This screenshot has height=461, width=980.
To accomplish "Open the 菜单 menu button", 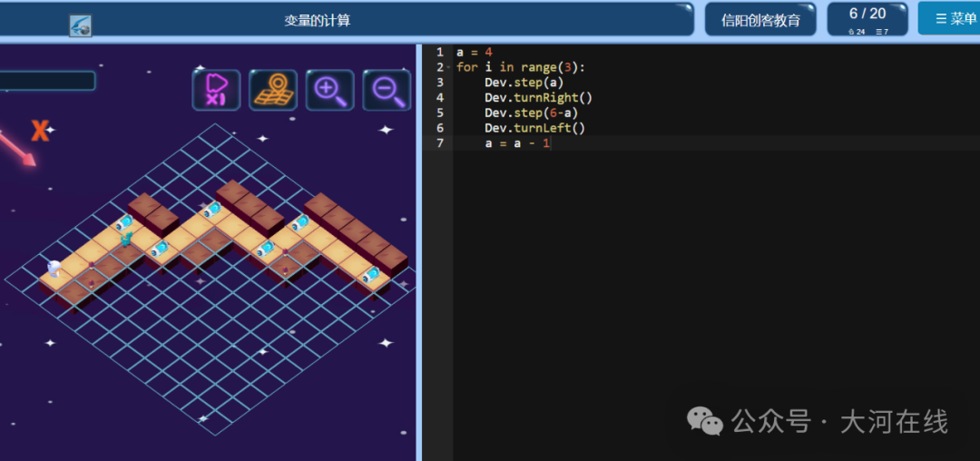I will coord(949,19).
